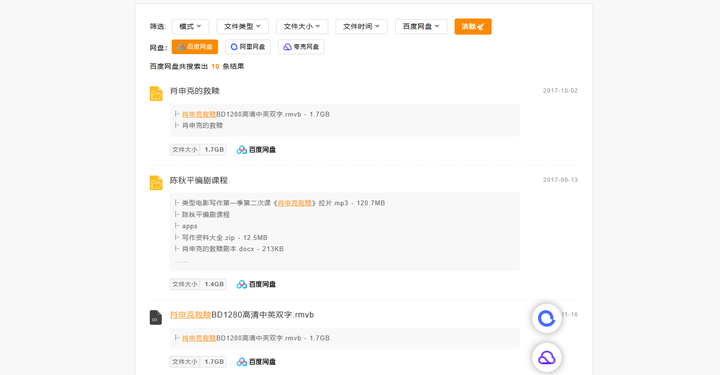Click folder icon beside 陈秋平编剧课程
This screenshot has width=720, height=375.
tap(156, 183)
